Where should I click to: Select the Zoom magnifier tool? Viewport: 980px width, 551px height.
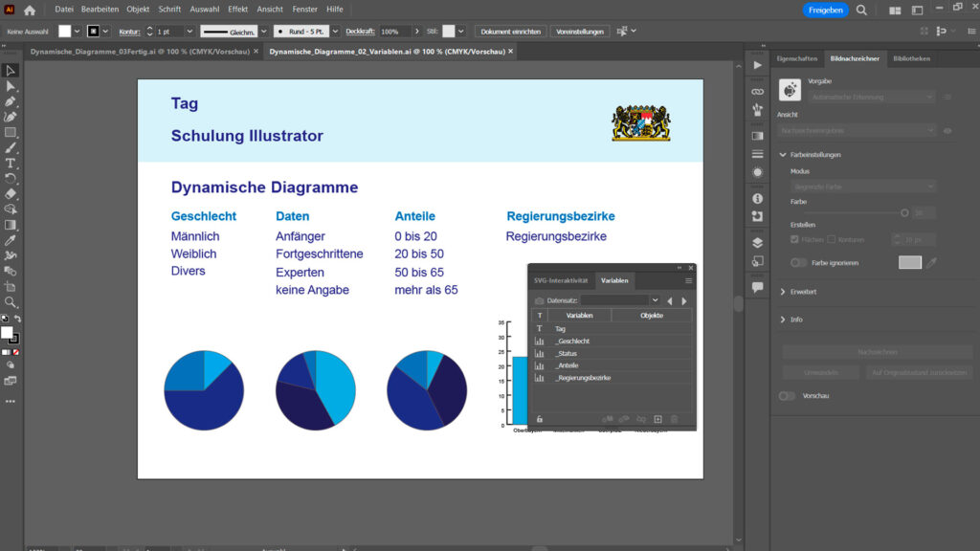(10, 302)
